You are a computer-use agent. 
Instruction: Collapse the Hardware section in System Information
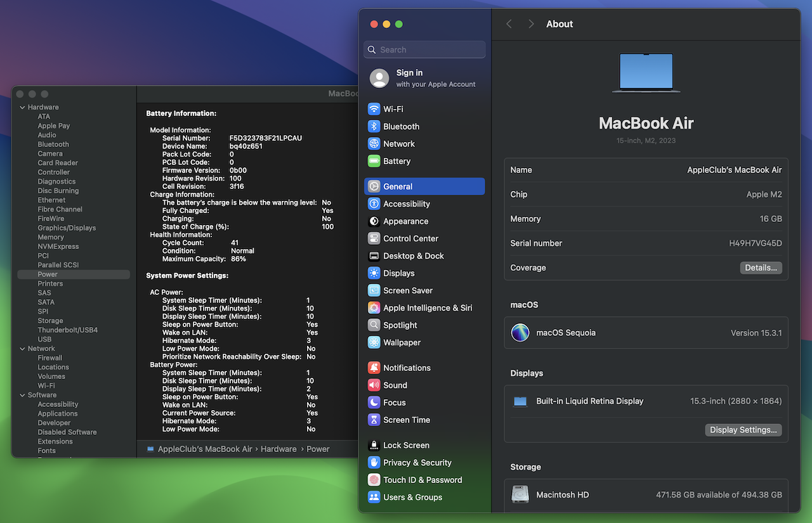pyautogui.click(x=22, y=107)
